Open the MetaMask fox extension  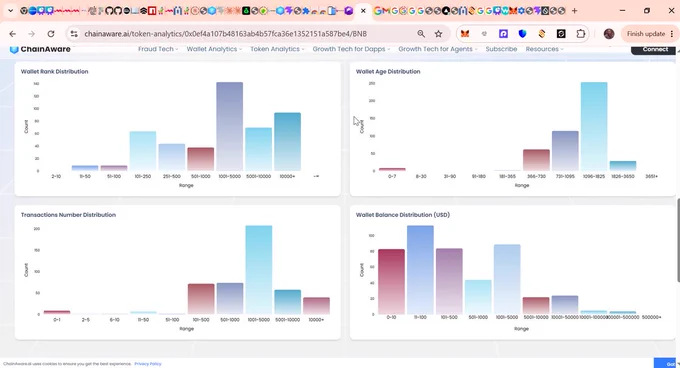pyautogui.click(x=465, y=34)
